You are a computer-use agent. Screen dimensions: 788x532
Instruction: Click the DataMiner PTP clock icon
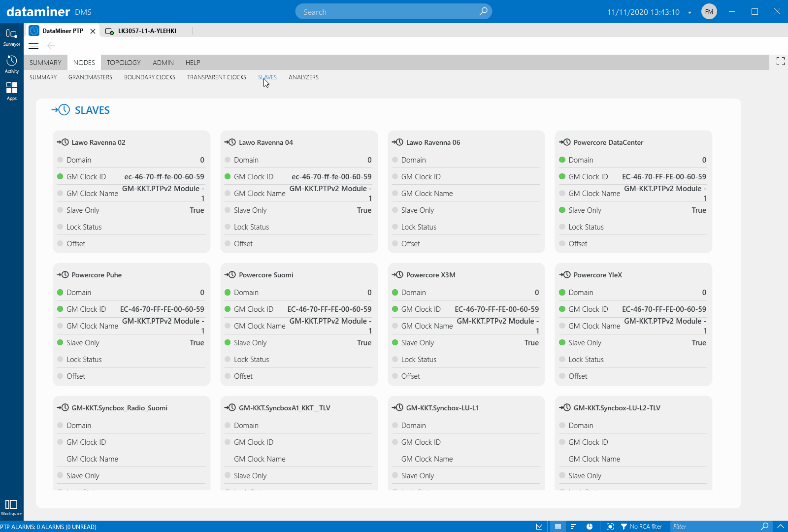(x=34, y=31)
